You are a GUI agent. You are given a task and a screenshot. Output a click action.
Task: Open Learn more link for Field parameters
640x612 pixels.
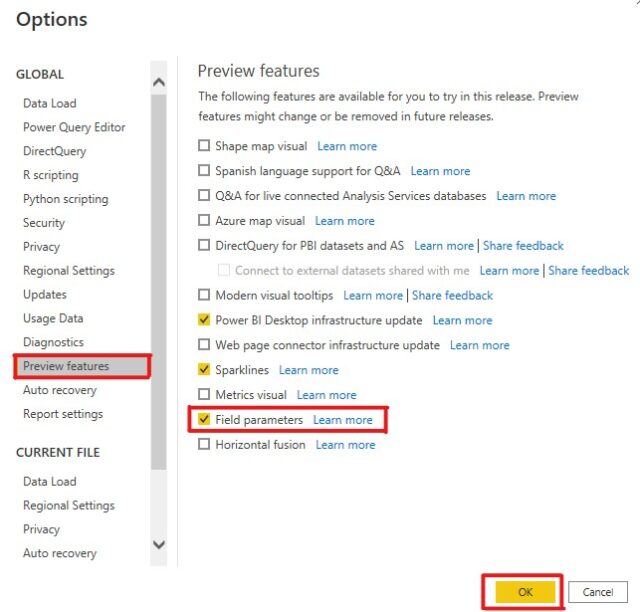tap(343, 420)
